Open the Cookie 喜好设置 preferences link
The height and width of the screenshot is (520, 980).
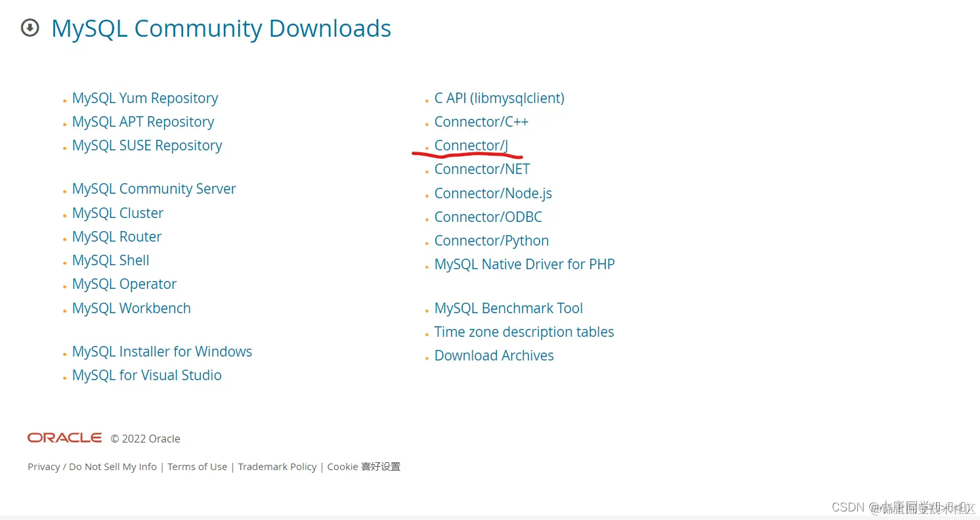pos(364,467)
